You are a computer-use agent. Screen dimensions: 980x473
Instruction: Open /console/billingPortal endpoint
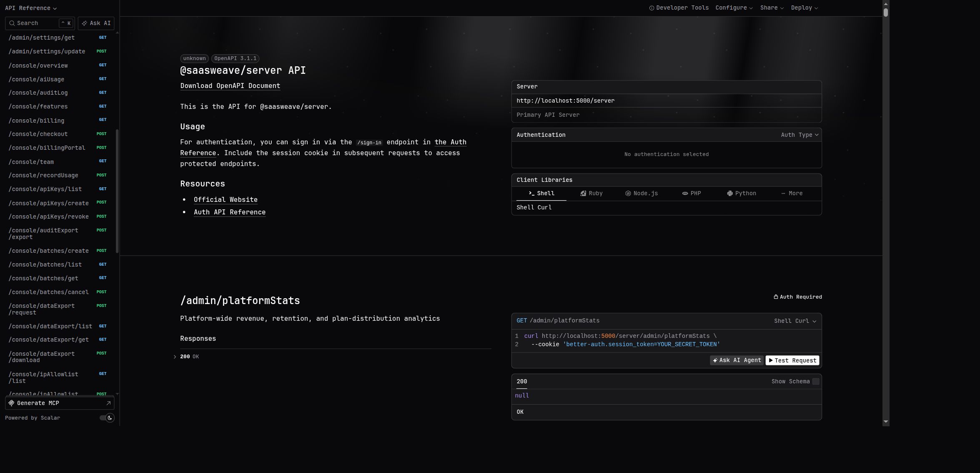click(x=58, y=148)
